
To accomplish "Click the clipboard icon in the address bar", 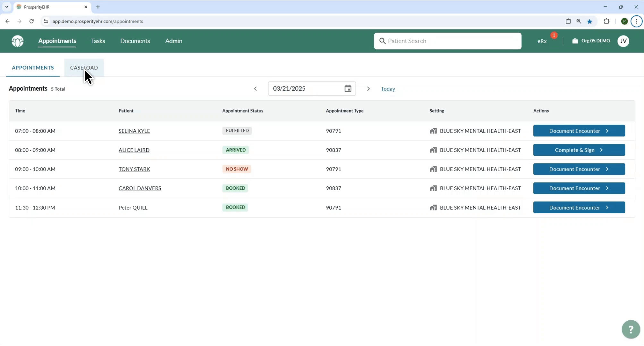I will (x=568, y=21).
